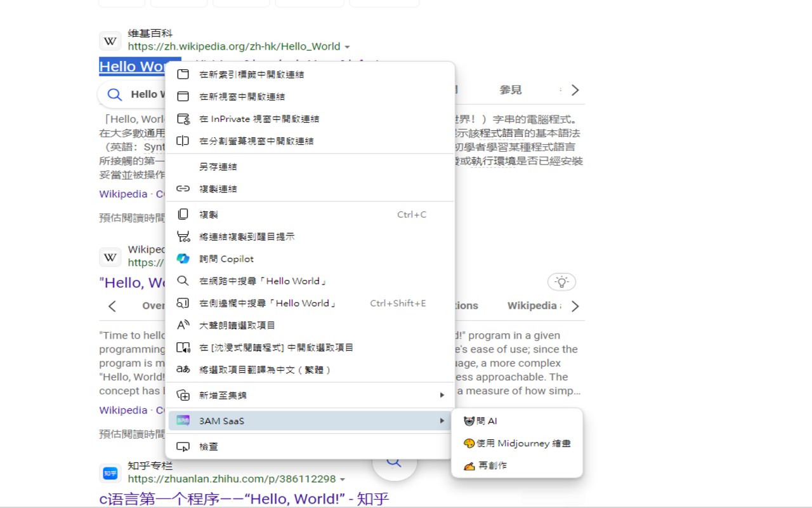Click the lightbulb insights button

(561, 282)
